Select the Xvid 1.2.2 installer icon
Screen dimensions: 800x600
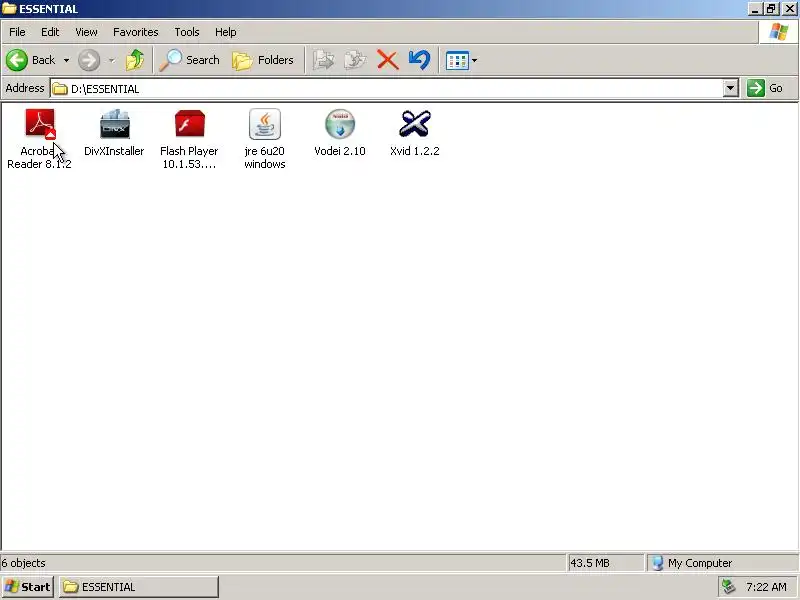[x=415, y=124]
